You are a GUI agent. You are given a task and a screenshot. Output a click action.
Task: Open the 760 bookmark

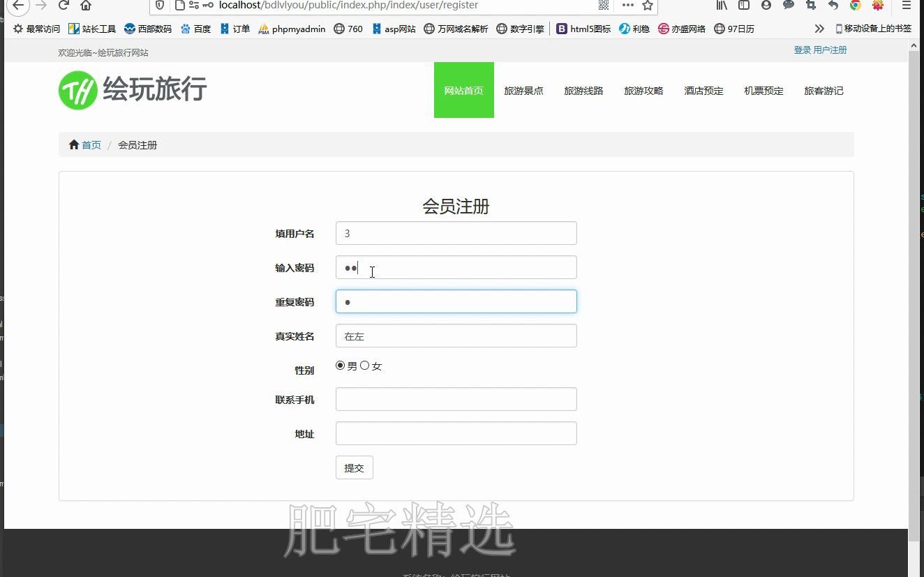coord(348,29)
